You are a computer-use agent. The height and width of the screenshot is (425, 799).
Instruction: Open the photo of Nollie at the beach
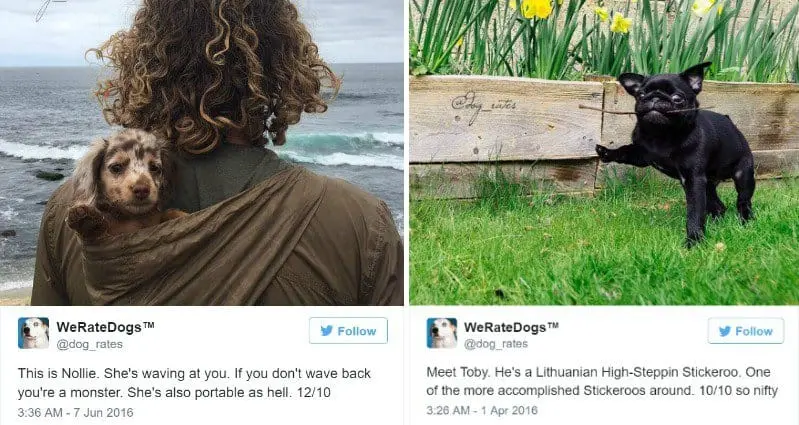[x=202, y=152]
